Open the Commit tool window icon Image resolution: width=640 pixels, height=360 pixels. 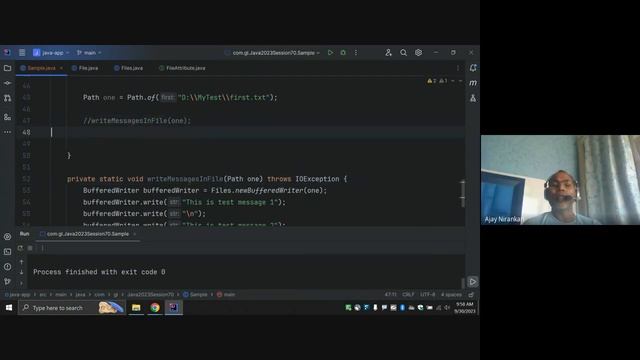pyautogui.click(x=7, y=83)
